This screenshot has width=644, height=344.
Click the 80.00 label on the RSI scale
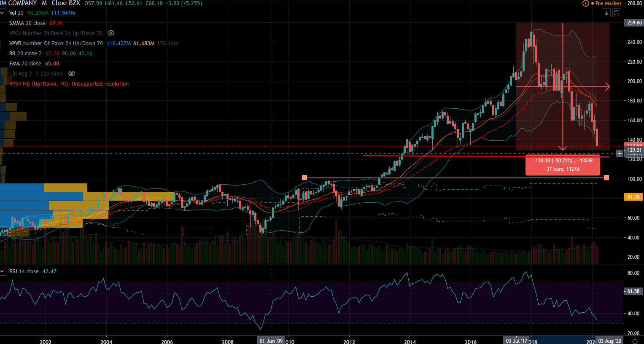[x=633, y=273]
